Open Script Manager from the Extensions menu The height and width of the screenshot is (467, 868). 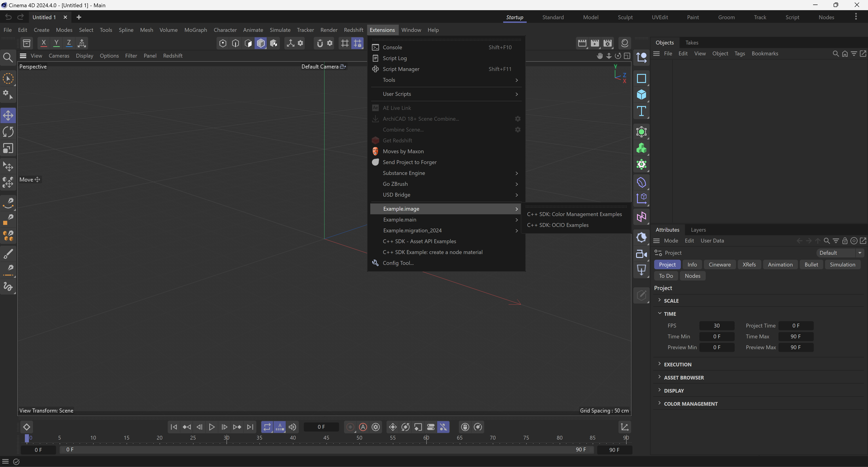(401, 69)
